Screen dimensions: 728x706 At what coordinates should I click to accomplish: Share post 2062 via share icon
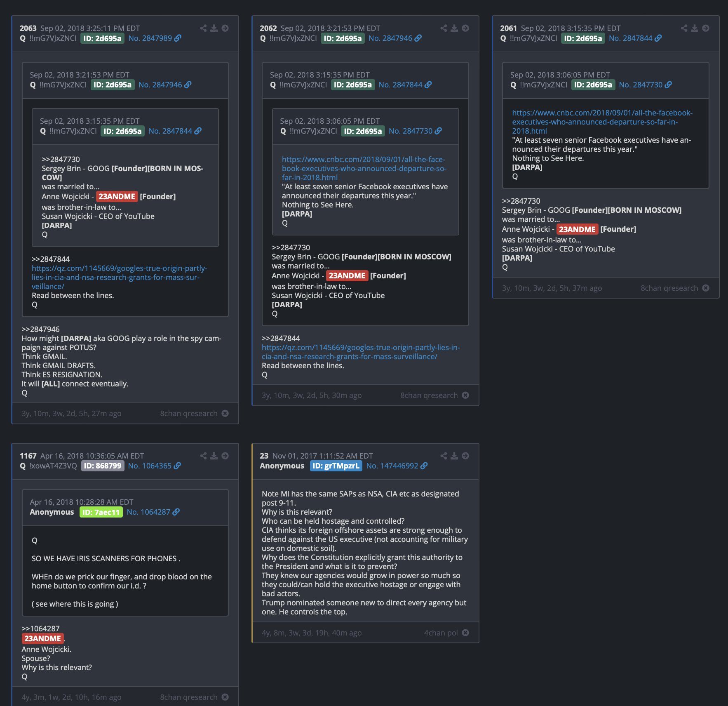click(x=444, y=28)
